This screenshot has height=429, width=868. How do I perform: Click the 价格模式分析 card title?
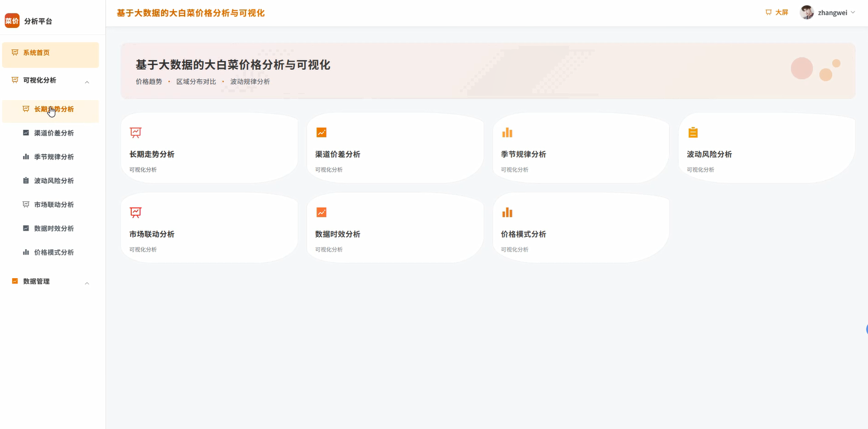[524, 234]
